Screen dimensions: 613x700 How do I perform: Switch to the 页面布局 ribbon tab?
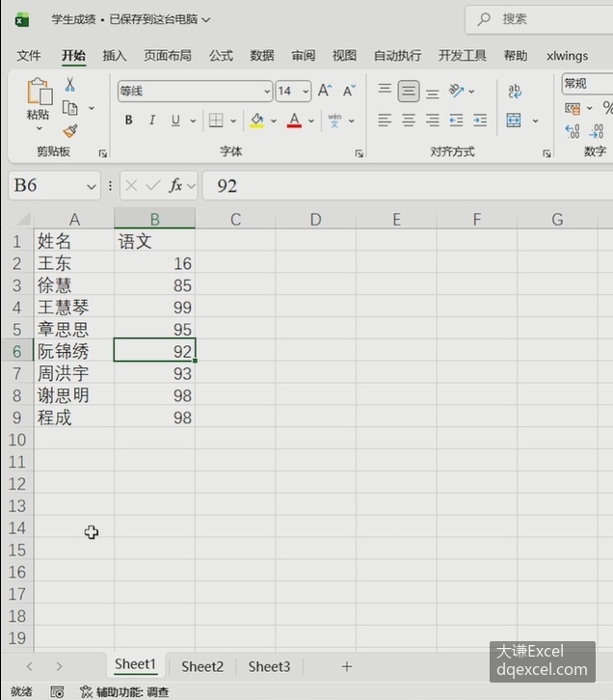pyautogui.click(x=168, y=56)
